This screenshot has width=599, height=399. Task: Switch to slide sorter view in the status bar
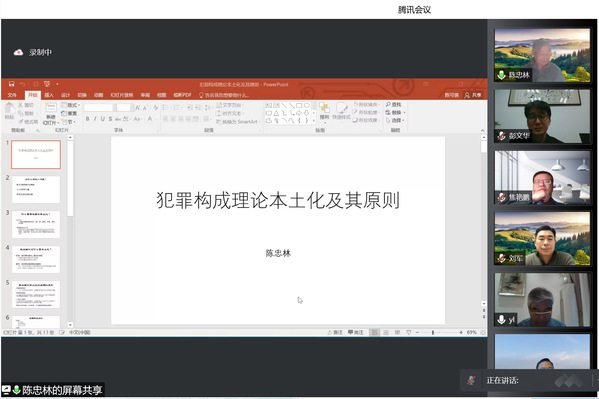(x=386, y=332)
